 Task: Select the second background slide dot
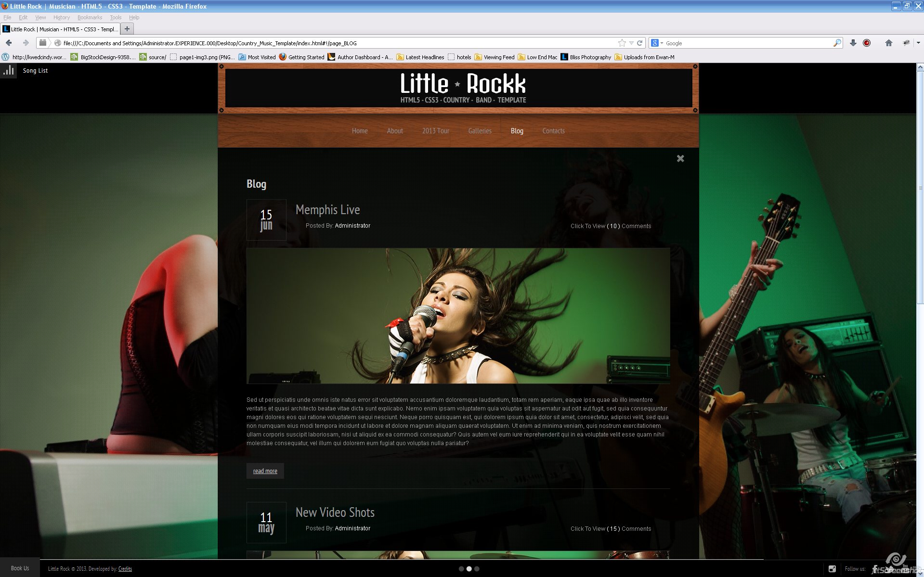pyautogui.click(x=469, y=569)
